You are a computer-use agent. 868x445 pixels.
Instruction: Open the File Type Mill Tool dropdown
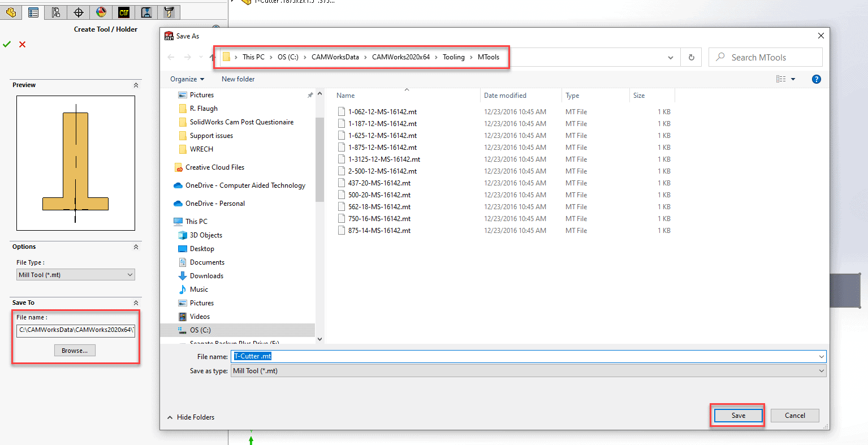[x=76, y=275]
